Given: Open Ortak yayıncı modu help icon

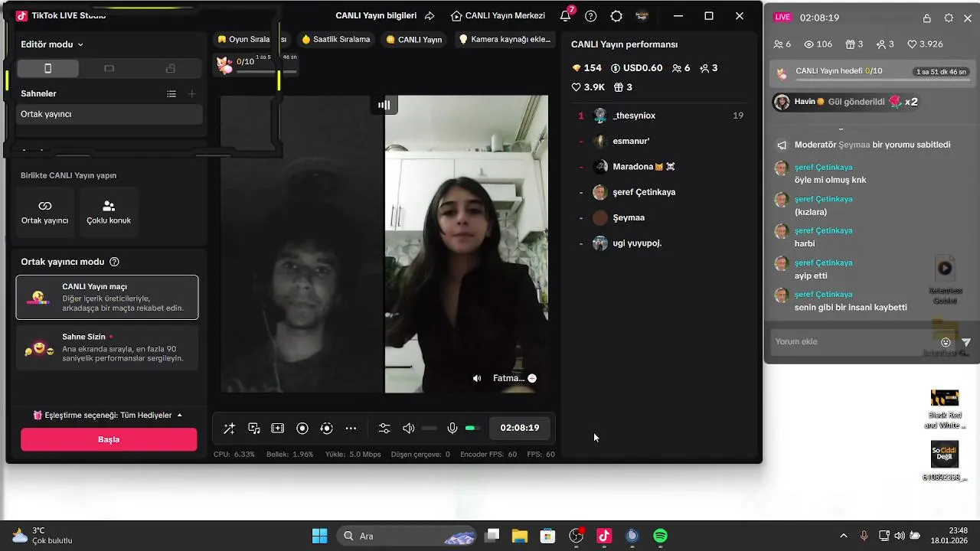Looking at the screenshot, I should point(114,262).
